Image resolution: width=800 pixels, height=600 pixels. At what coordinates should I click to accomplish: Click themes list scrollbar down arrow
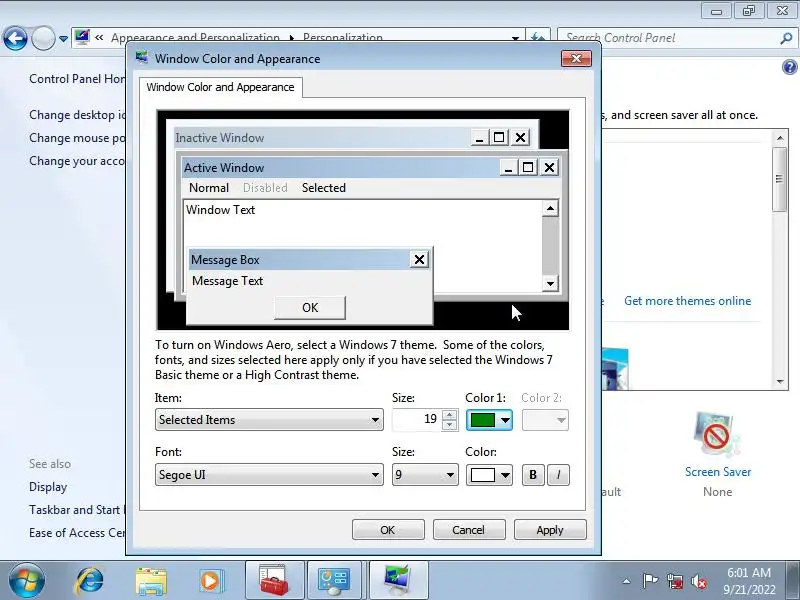tap(780, 382)
